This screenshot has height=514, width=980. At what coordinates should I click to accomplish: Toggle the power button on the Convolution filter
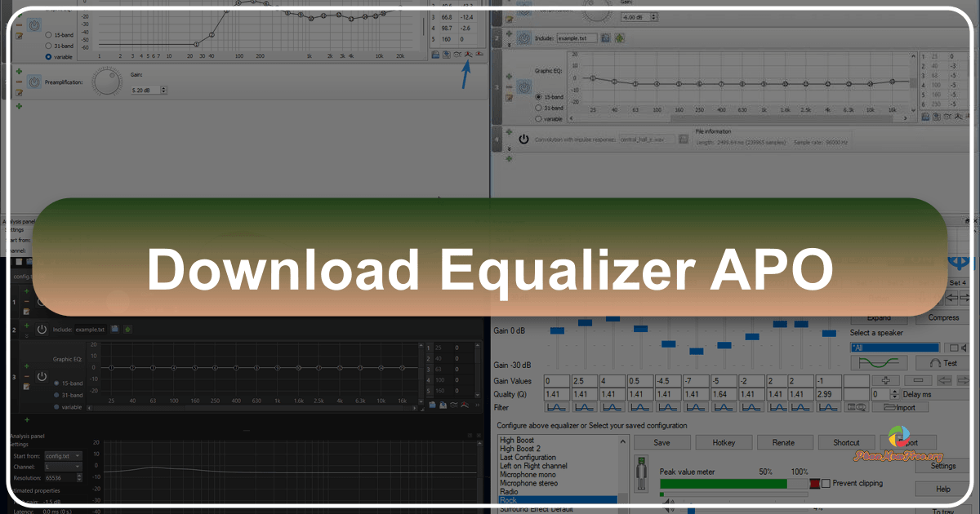pos(523,138)
